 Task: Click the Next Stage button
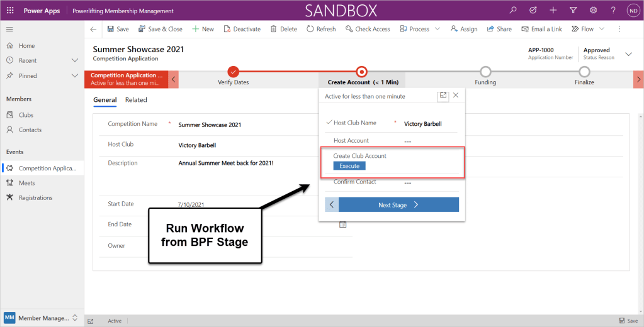[398, 205]
